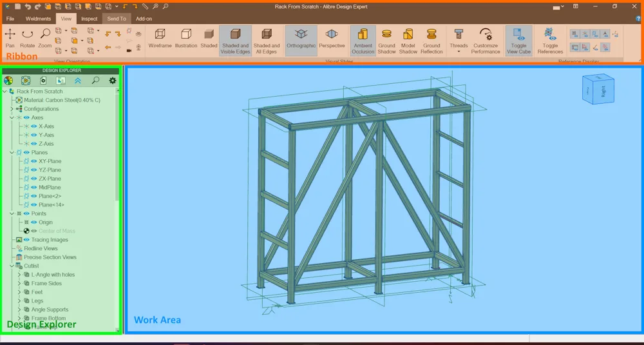Select Rack From Scratch root node
The image size is (644, 345).
coord(39,92)
